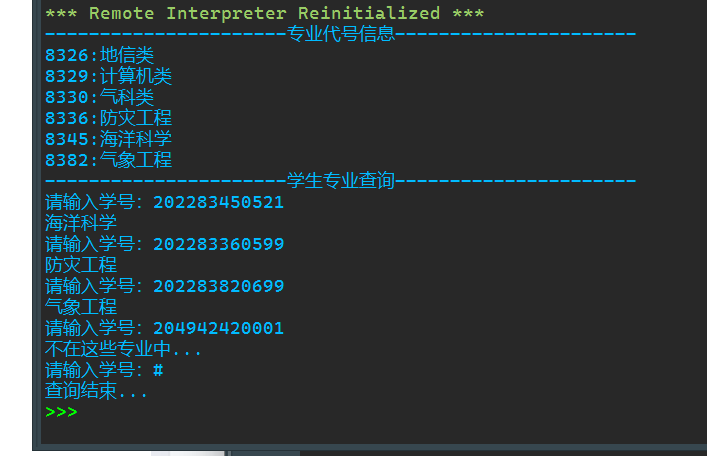This screenshot has height=456, width=707.
Task: Click the 海洋科学 result line
Action: [81, 223]
